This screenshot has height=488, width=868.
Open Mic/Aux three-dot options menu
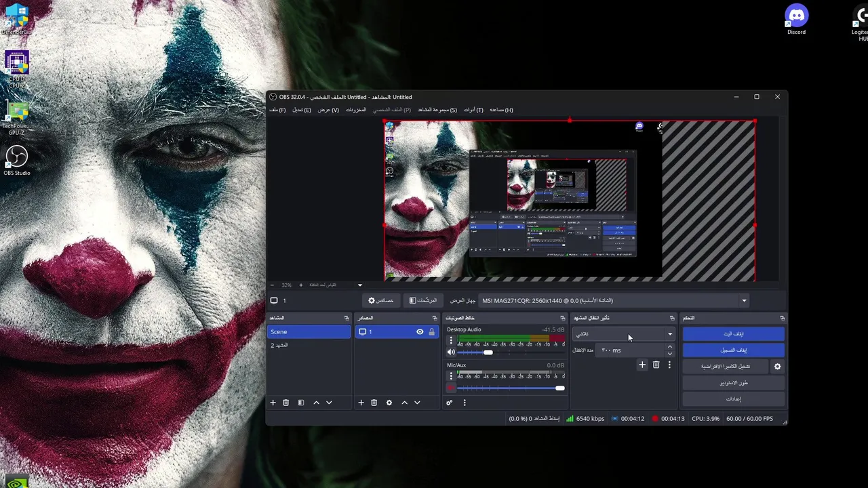[x=451, y=376]
